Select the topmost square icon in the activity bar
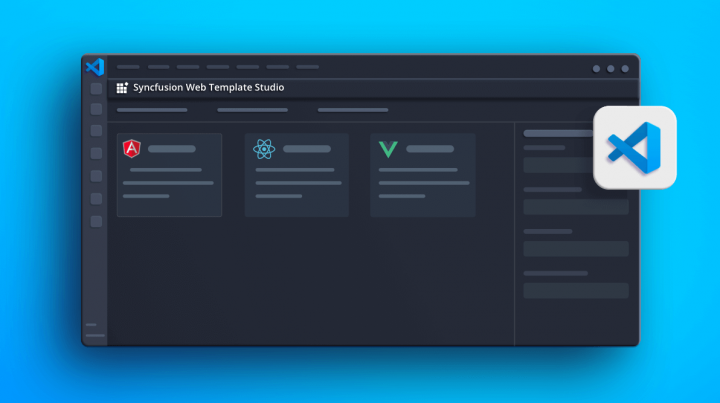Viewport: 720px width, 403px height. point(96,88)
